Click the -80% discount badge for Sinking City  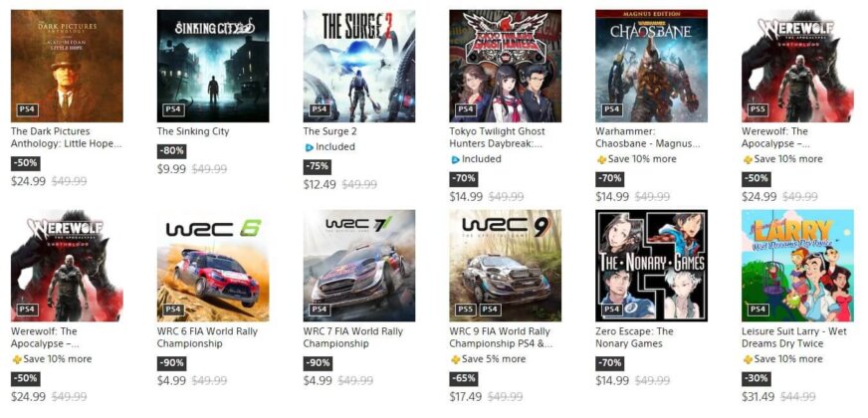point(171,151)
